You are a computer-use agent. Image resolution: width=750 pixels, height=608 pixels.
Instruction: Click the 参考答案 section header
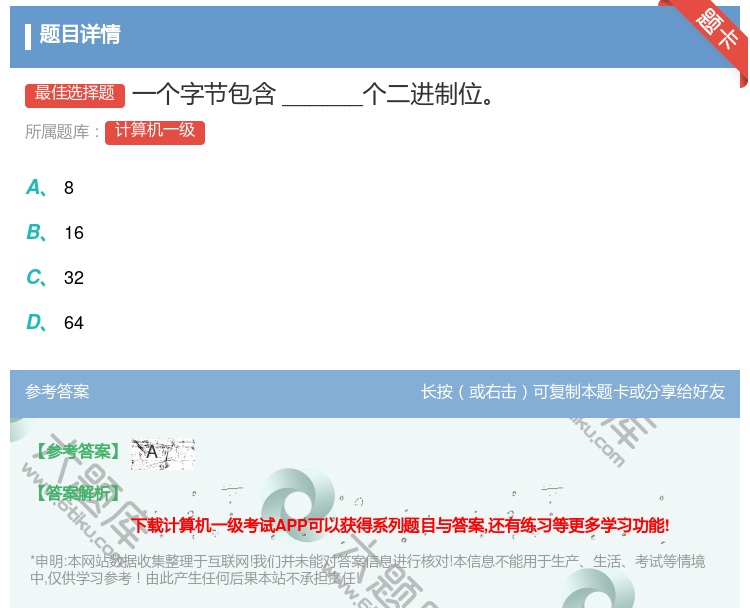(x=57, y=392)
